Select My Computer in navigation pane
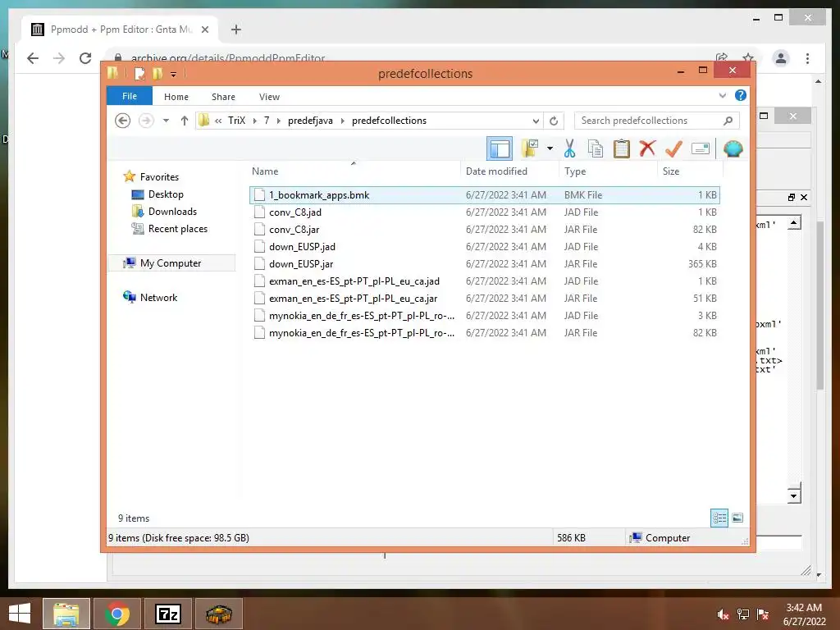Image resolution: width=840 pixels, height=630 pixels. pos(171,263)
